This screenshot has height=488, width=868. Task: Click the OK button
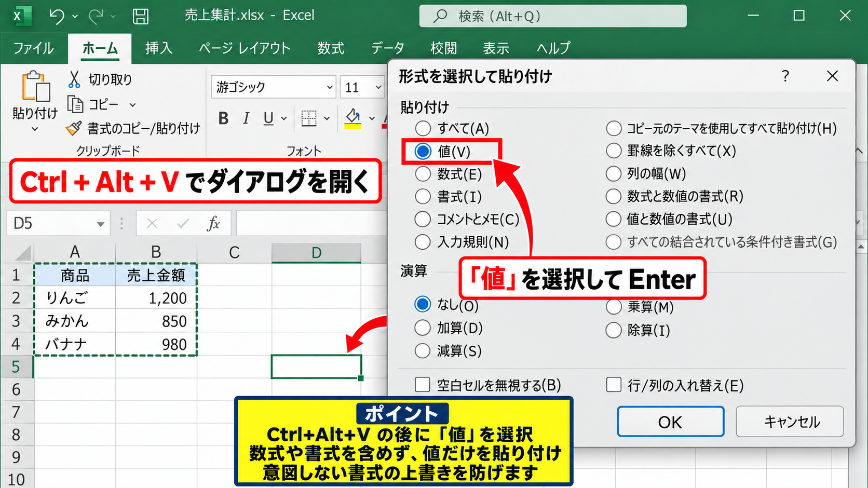pos(670,422)
